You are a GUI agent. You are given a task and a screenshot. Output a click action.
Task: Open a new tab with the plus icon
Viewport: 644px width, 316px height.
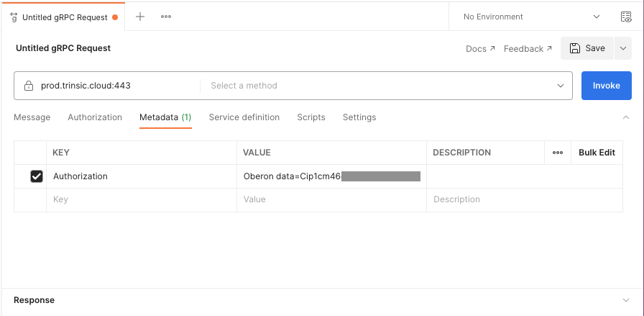coord(140,17)
